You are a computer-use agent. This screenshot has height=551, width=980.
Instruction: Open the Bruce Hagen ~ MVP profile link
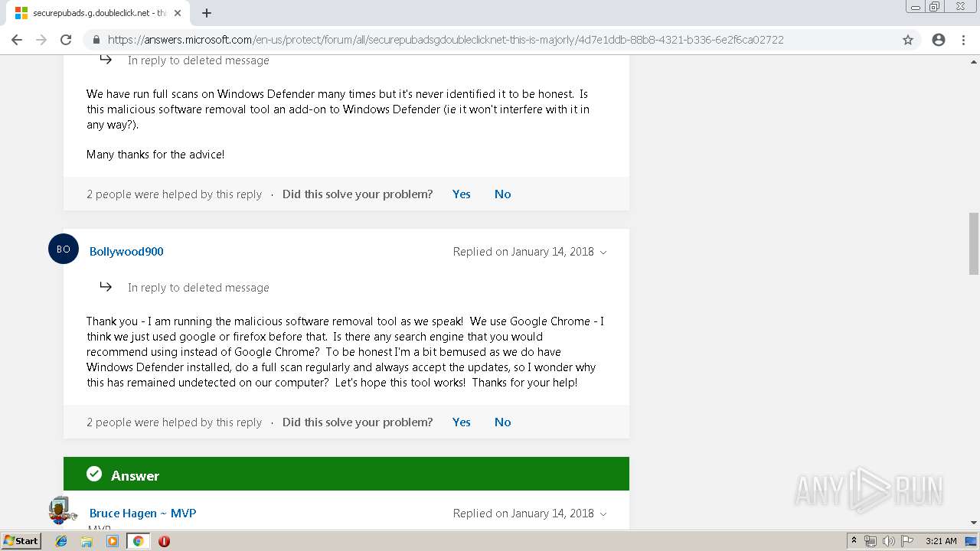click(x=142, y=514)
